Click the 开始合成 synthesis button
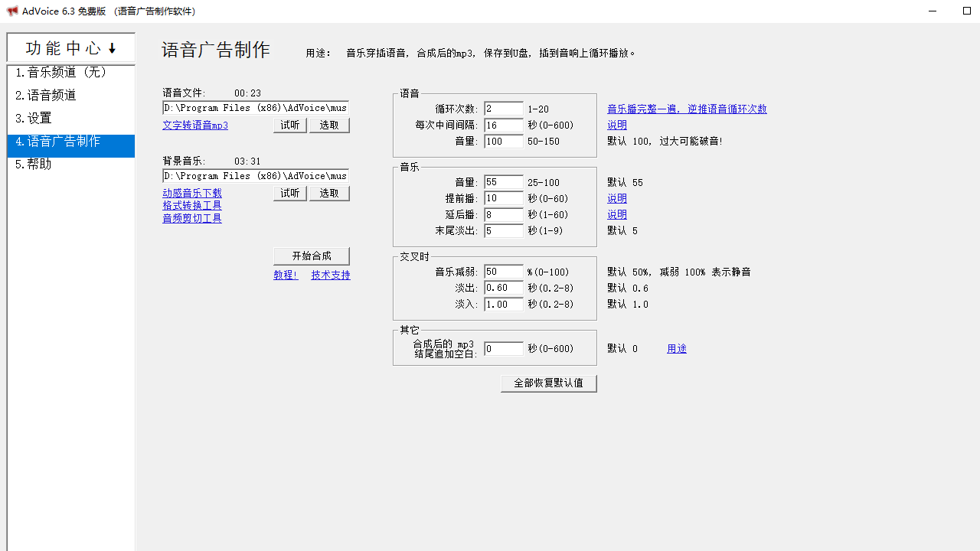 click(312, 256)
